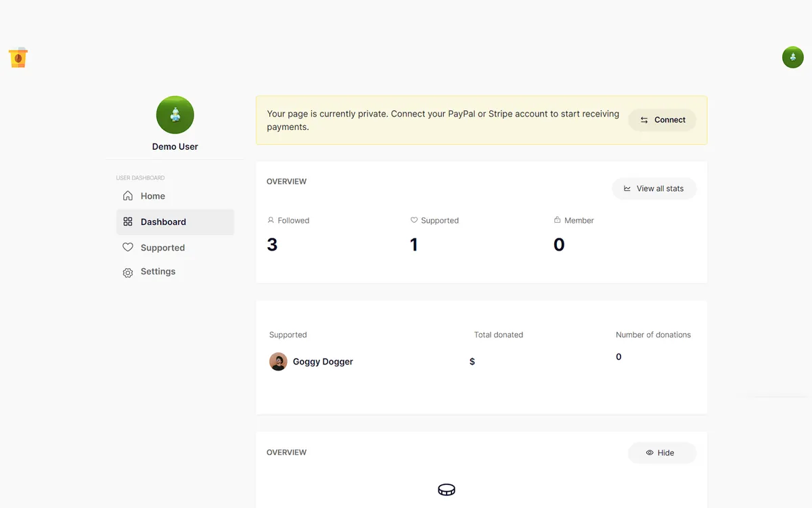Viewport: 812px width, 508px height.
Task: Click the Supported heart icon in overview
Action: [414, 220]
